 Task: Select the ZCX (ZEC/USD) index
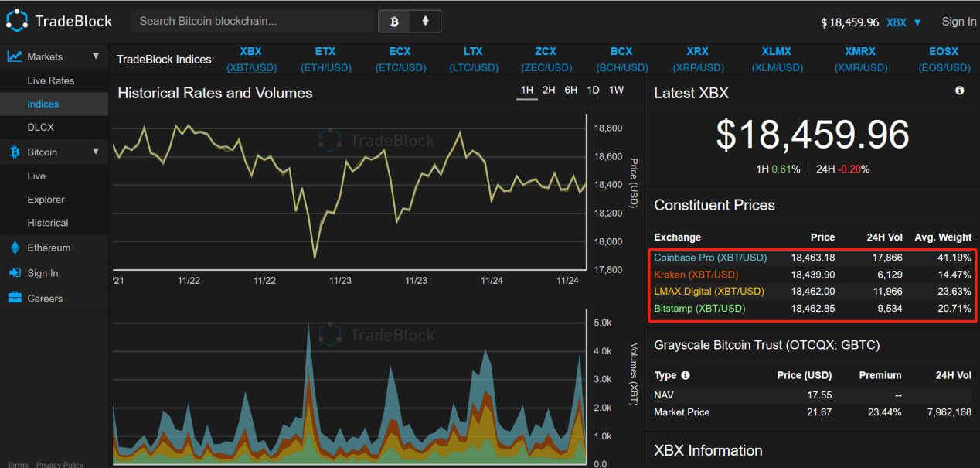(x=545, y=60)
